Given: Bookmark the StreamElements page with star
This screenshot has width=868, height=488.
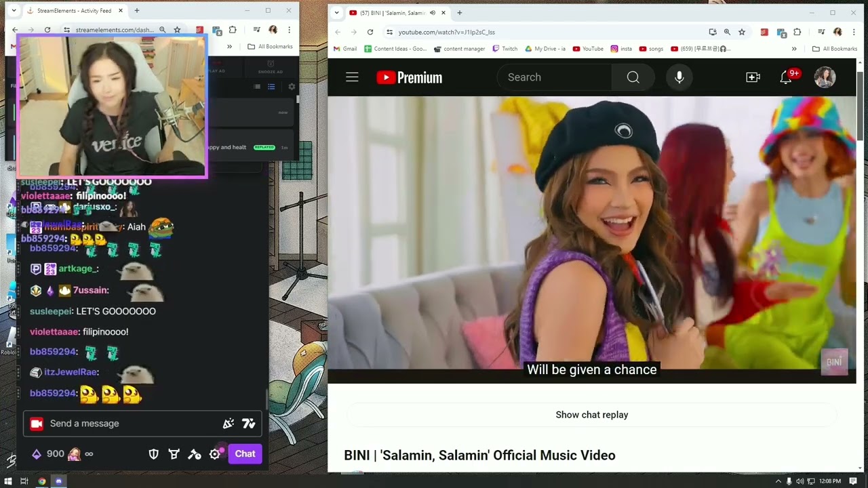Looking at the screenshot, I should (177, 30).
